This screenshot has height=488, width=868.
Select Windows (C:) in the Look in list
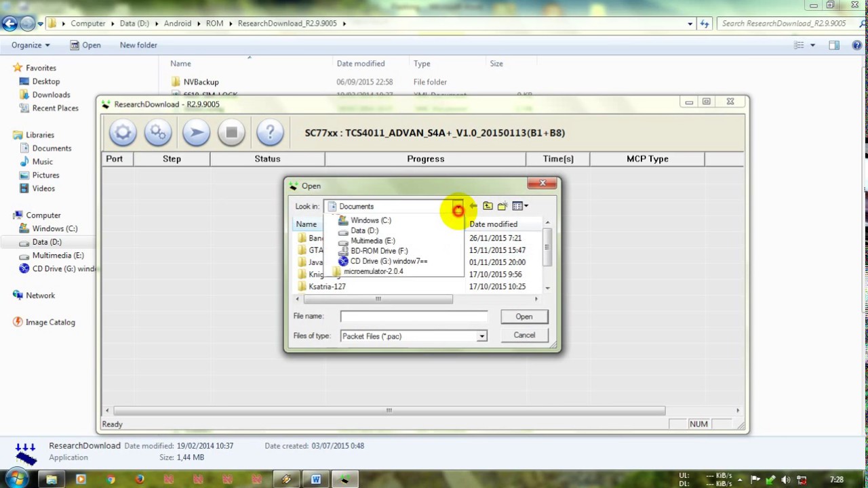coord(370,220)
